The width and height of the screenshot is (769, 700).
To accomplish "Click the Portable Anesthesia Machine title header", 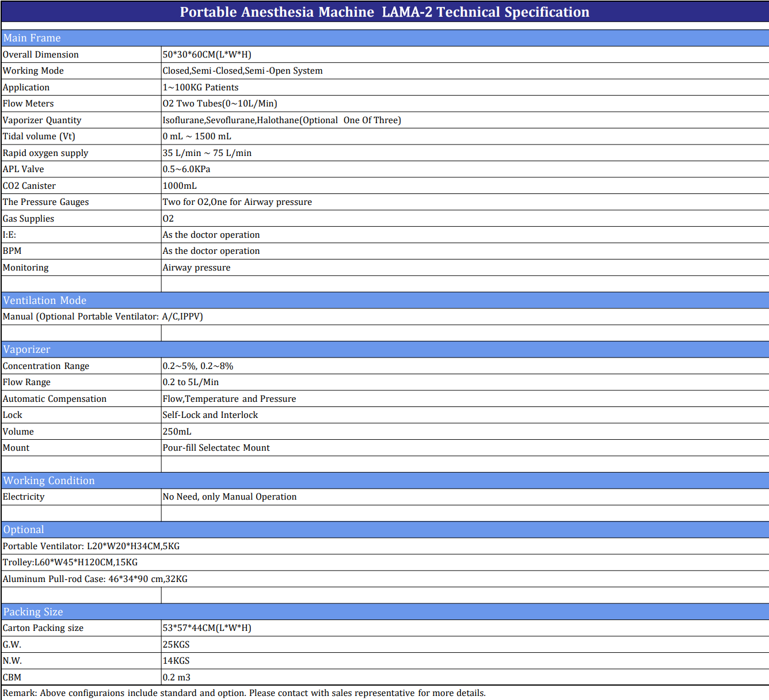I will (x=384, y=12).
